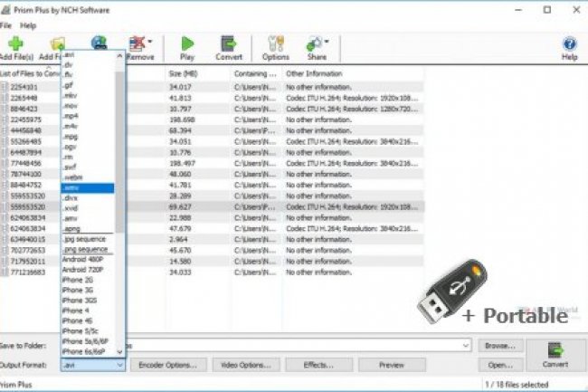This screenshot has height=392, width=588.
Task: Open Options from the toolbar
Action: [x=275, y=47]
